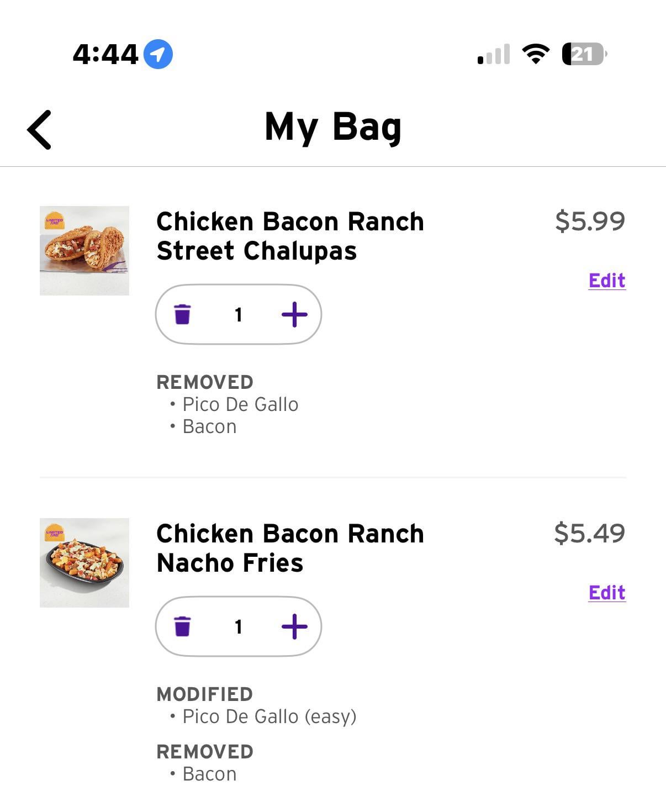Edit the Chicken Bacon Ranch Street Chalupas
666x812 pixels.
coord(606,281)
